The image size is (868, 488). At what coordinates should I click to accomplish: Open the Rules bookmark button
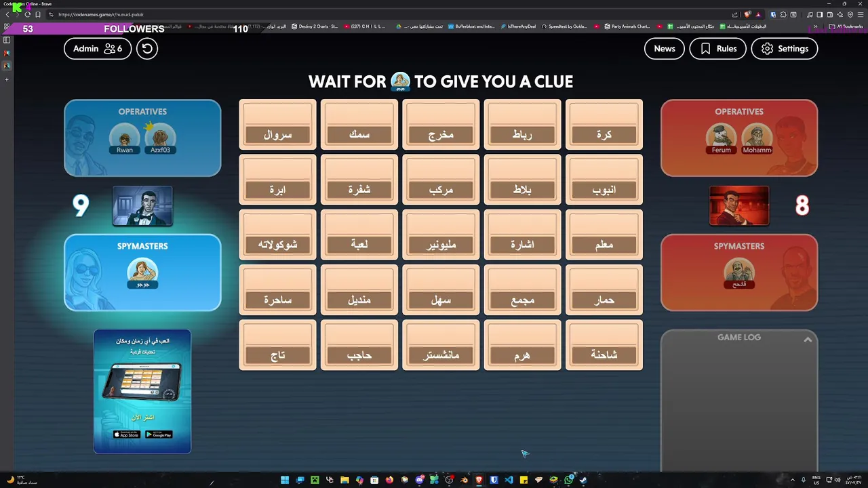[717, 49]
